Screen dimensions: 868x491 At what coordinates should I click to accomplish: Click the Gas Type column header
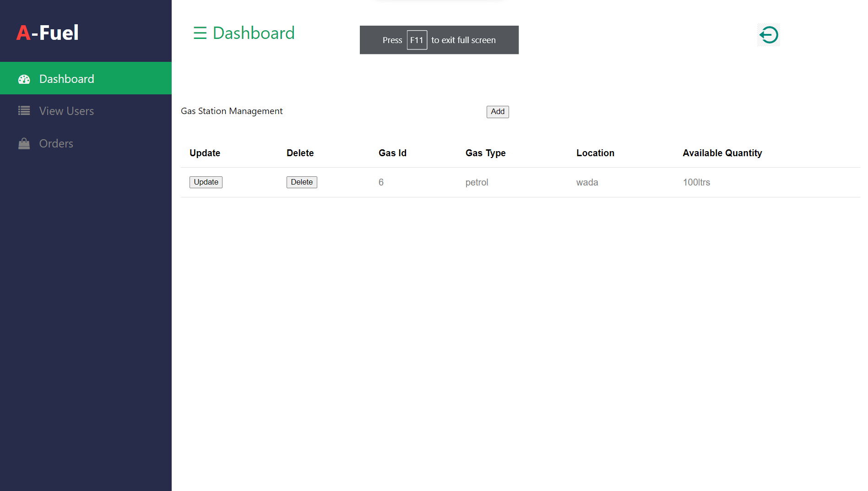point(485,153)
